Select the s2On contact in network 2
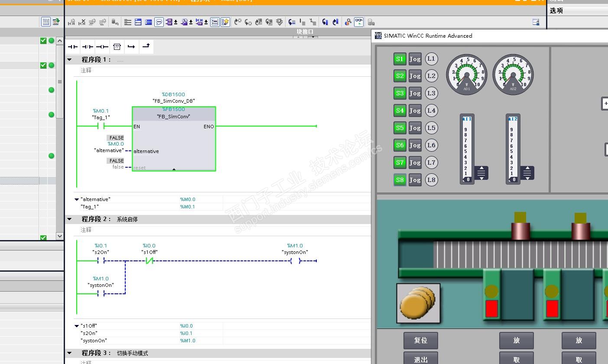608x364 pixels. click(101, 261)
